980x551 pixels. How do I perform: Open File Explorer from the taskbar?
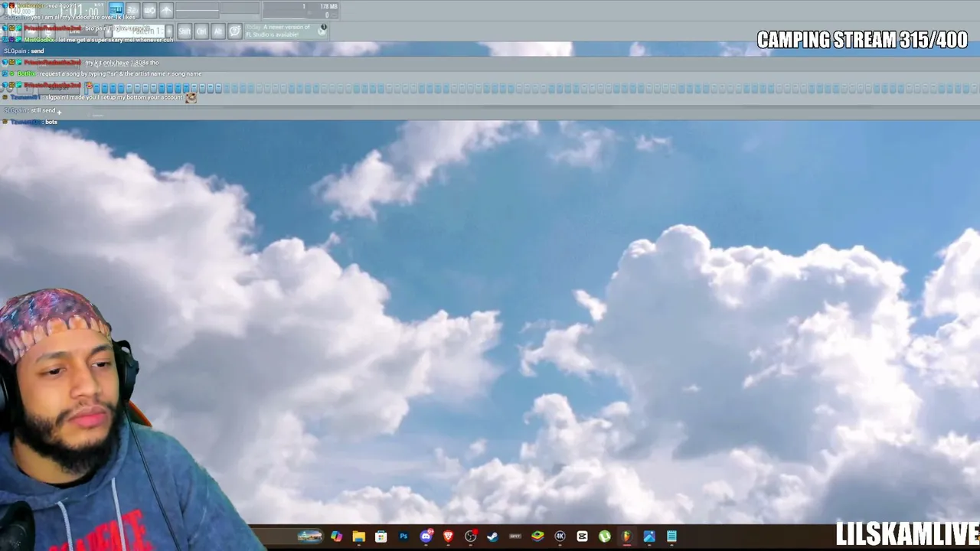click(x=358, y=536)
